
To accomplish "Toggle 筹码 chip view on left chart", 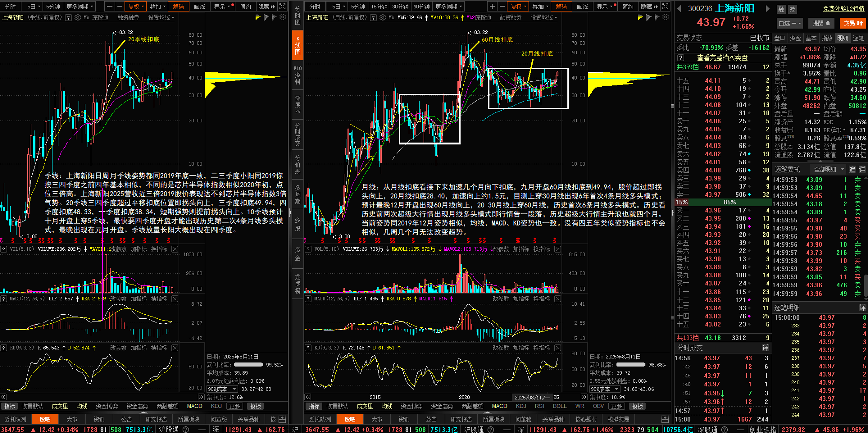I will [178, 7].
